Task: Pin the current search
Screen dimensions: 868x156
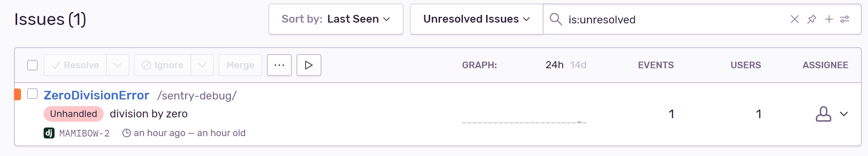Action: click(812, 19)
